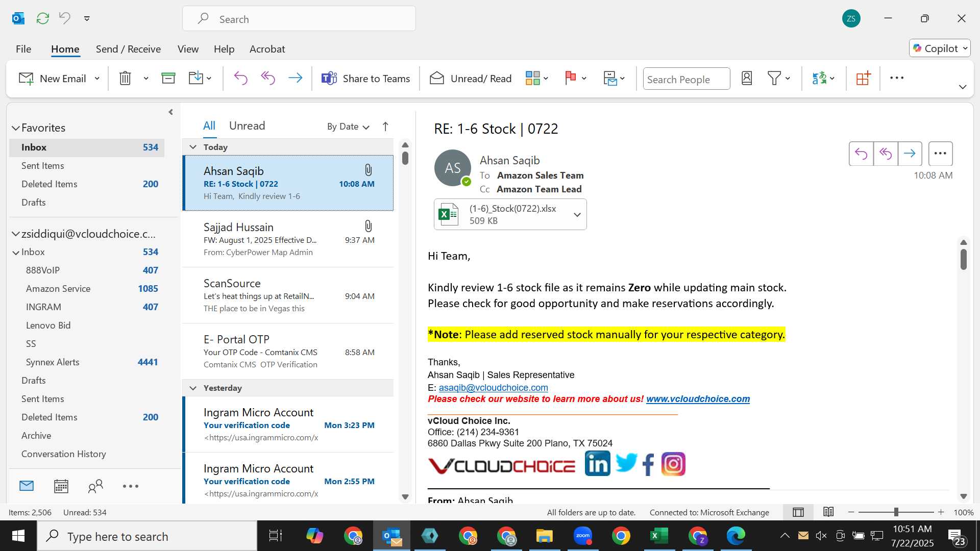The image size is (980, 551).
Task: Open the Help ribbon tab
Action: pos(224,49)
